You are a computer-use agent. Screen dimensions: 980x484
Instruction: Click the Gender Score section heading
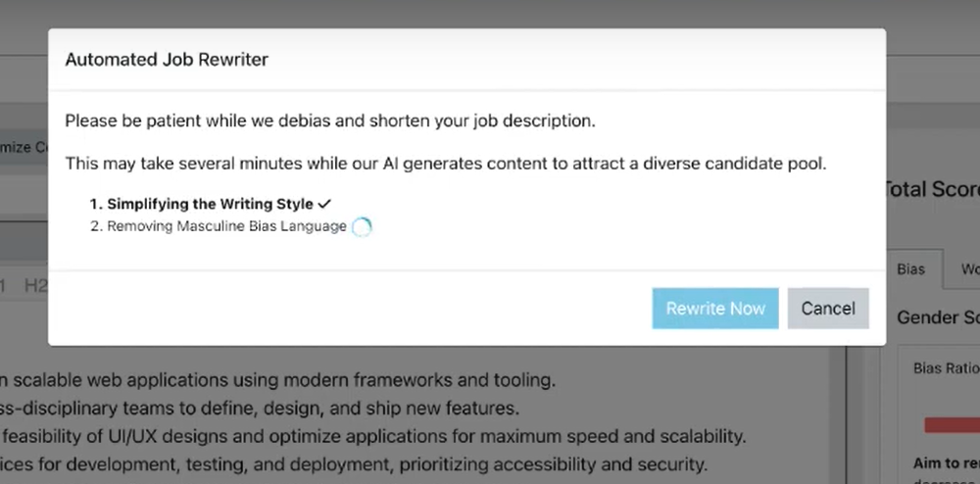(x=938, y=318)
